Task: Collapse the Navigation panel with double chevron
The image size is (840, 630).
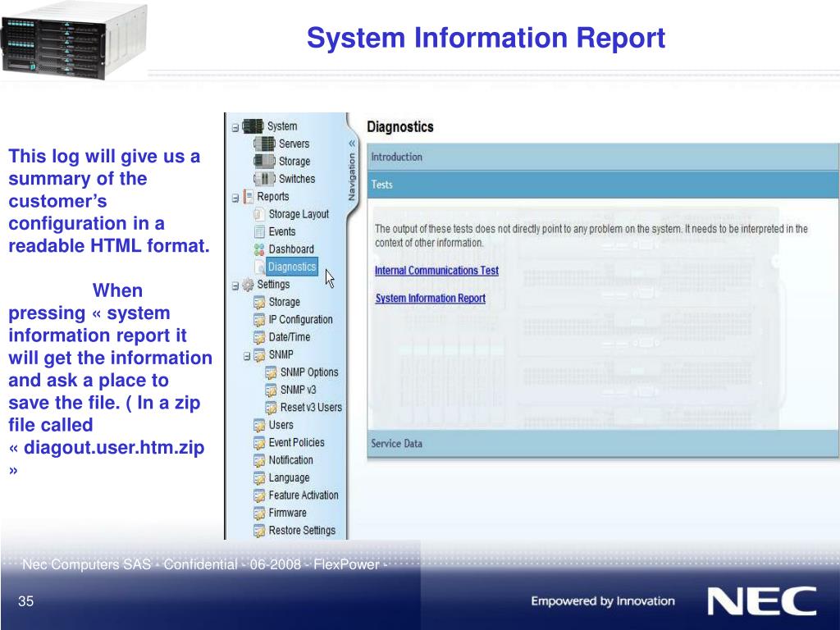Action: [x=352, y=144]
